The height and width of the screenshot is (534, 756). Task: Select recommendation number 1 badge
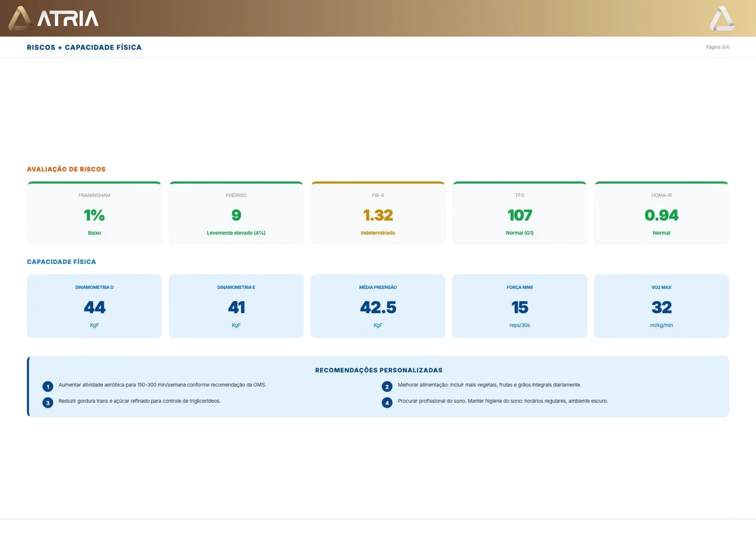coord(48,387)
